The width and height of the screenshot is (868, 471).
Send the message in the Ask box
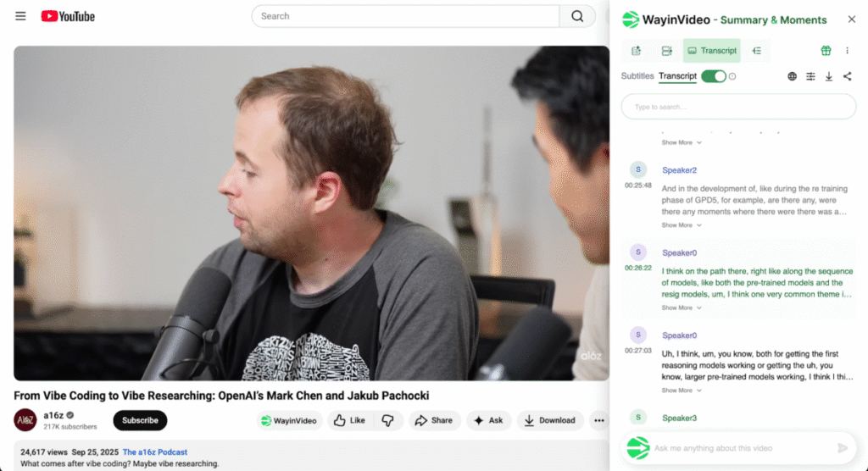pyautogui.click(x=842, y=448)
